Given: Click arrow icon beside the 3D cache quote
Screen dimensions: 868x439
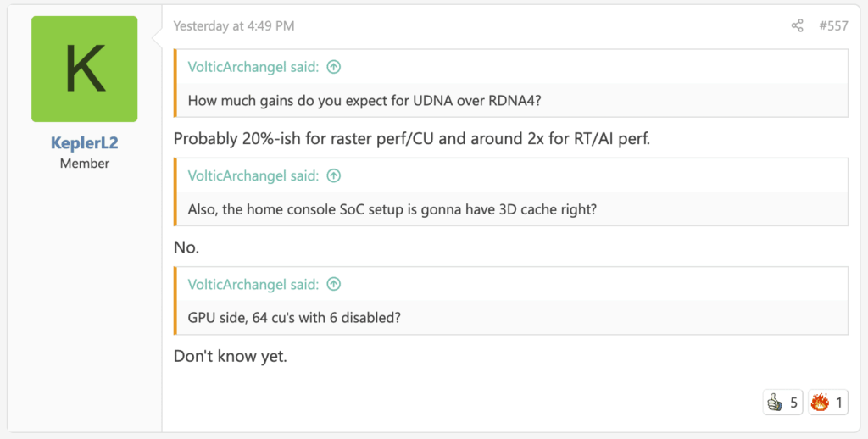Looking at the screenshot, I should tap(334, 176).
